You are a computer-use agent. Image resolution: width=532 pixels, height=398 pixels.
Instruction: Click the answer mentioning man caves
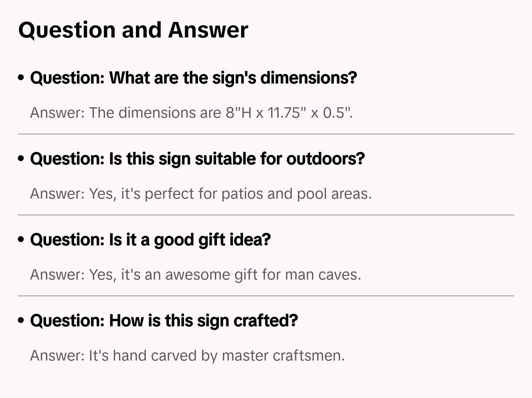tap(195, 274)
